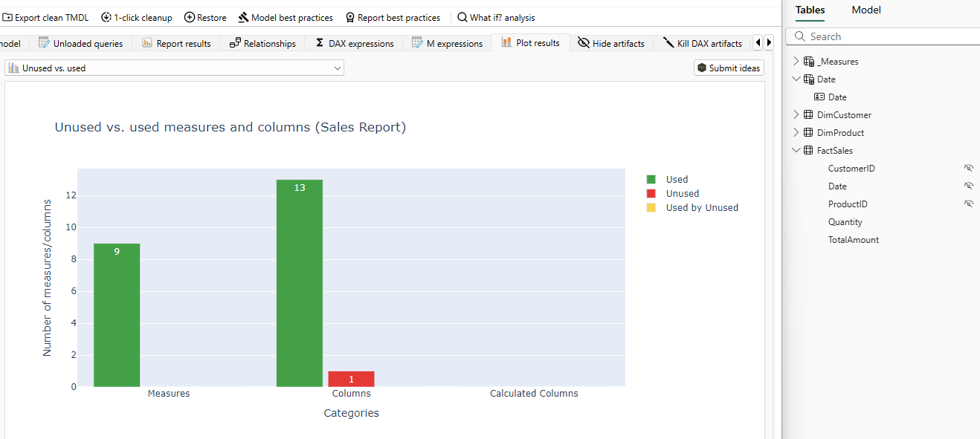Toggle the hidden state of ProductID

coord(968,203)
